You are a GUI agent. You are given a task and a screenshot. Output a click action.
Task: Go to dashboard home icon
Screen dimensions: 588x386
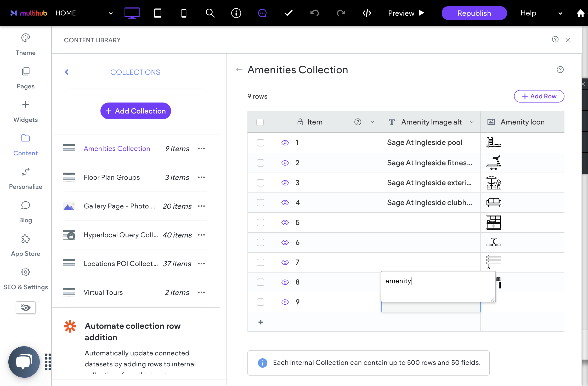coord(580,13)
